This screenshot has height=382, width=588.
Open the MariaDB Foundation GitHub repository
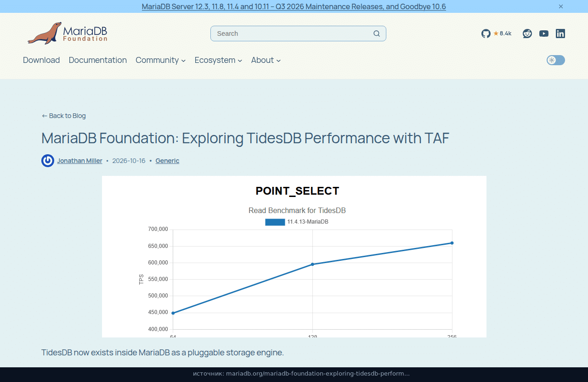pos(486,34)
